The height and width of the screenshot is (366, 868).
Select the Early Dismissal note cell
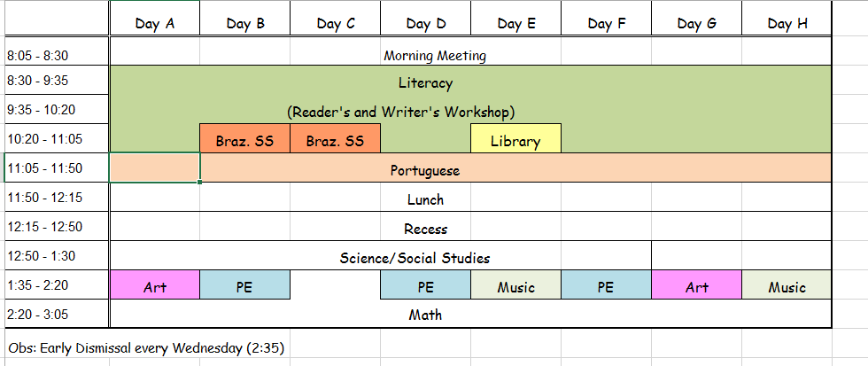tap(146, 348)
